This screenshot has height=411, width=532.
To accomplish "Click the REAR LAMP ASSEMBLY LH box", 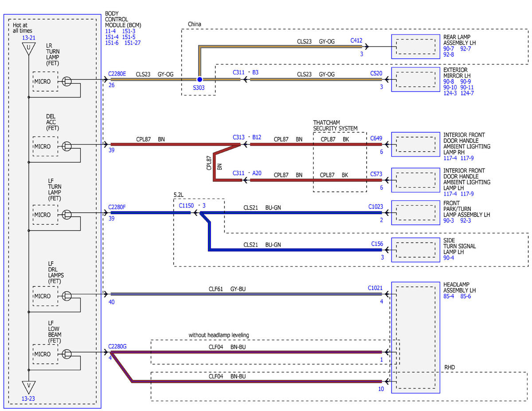I will tap(416, 47).
